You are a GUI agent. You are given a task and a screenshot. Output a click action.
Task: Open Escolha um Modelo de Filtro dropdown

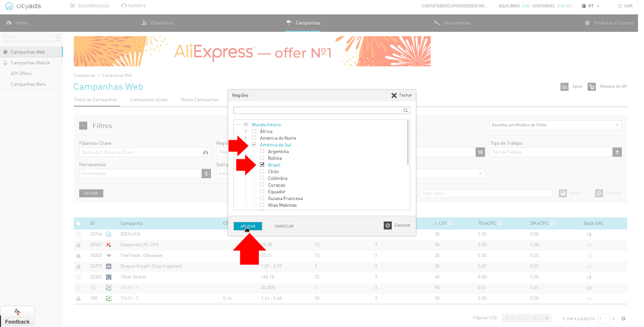tap(556, 125)
